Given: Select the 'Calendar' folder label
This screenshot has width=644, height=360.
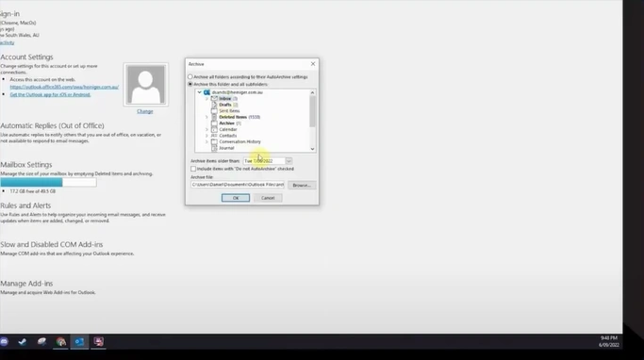Looking at the screenshot, I should [x=228, y=129].
